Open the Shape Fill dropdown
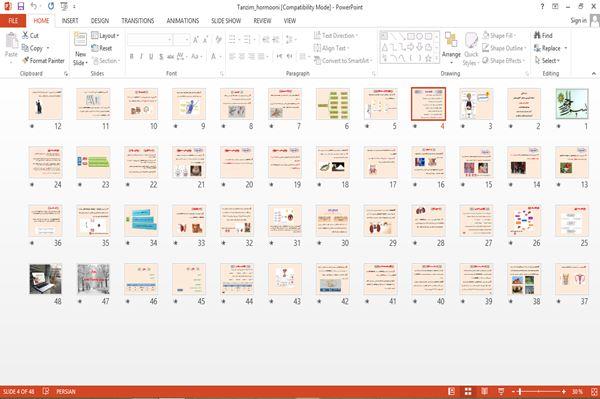Image resolution: width=600 pixels, height=399 pixels. point(499,35)
